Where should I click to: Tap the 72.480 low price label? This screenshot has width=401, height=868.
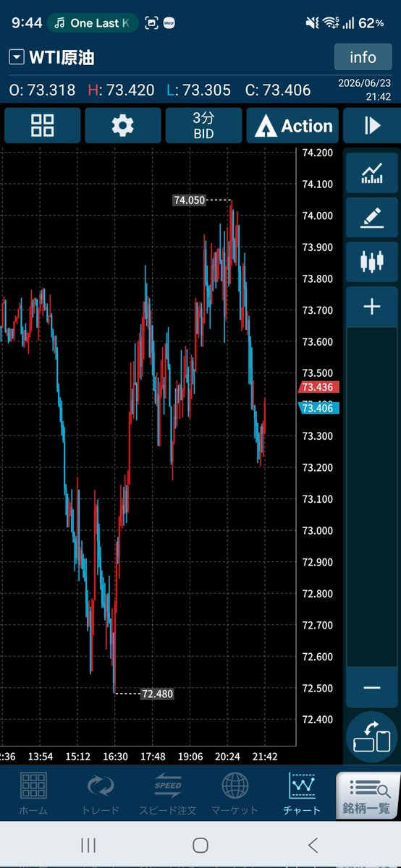[157, 694]
